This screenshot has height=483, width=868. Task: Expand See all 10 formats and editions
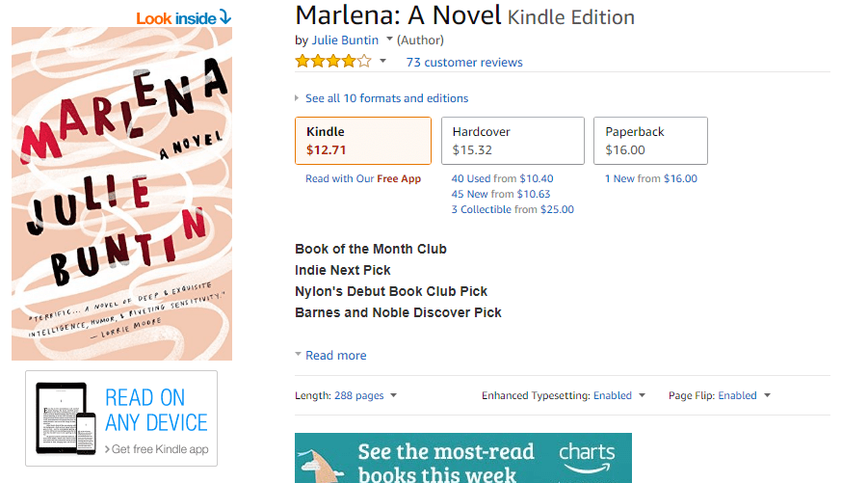pos(385,98)
